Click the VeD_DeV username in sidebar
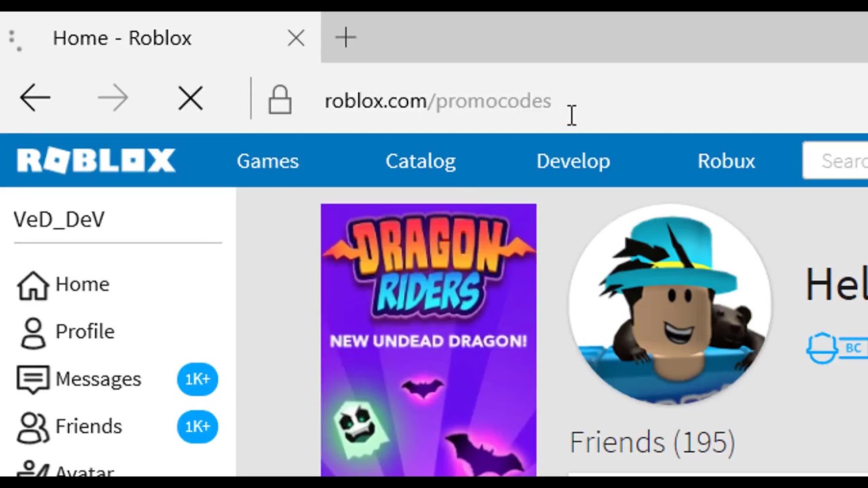This screenshot has width=868, height=488. point(59,220)
